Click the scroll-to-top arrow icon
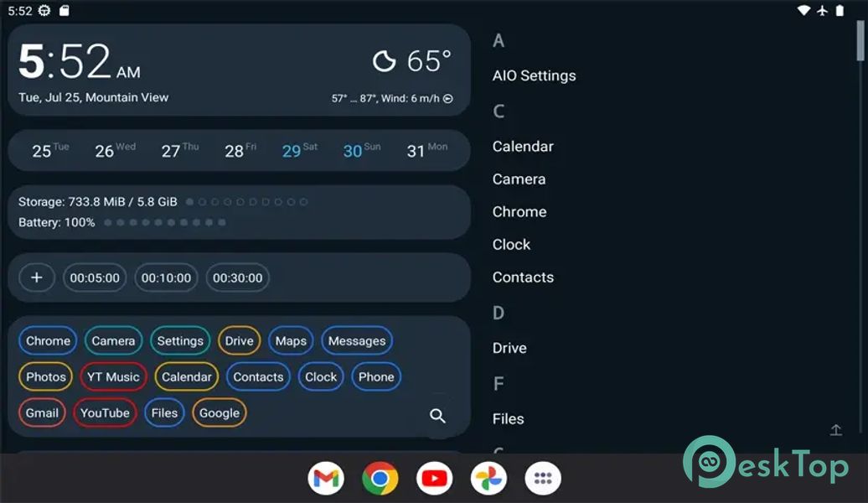 tap(835, 430)
